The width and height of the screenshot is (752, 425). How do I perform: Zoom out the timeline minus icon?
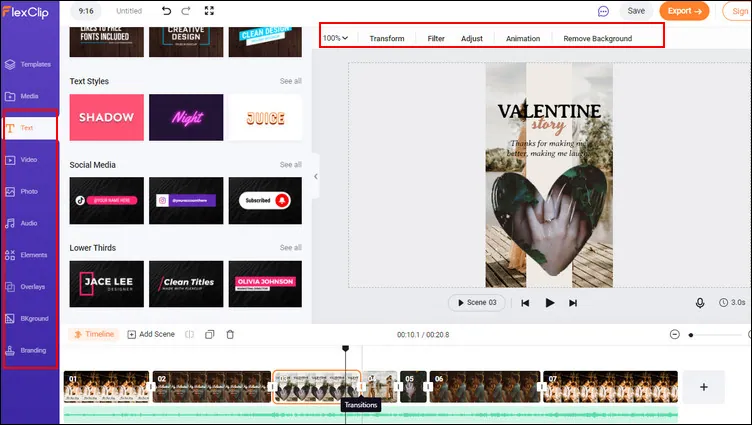(675, 334)
